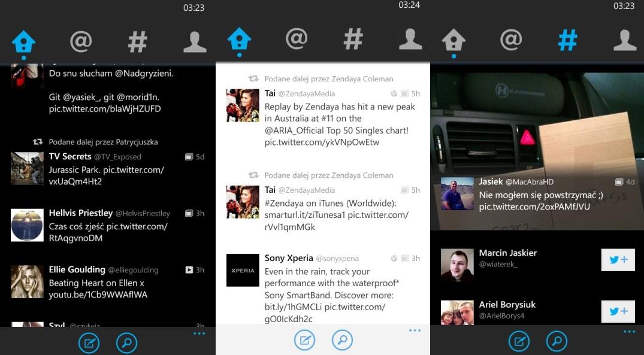Viewport: 644px width, 355px height.
Task: Tap the retweet icon above TV Secrets tweet
Action: [x=38, y=142]
